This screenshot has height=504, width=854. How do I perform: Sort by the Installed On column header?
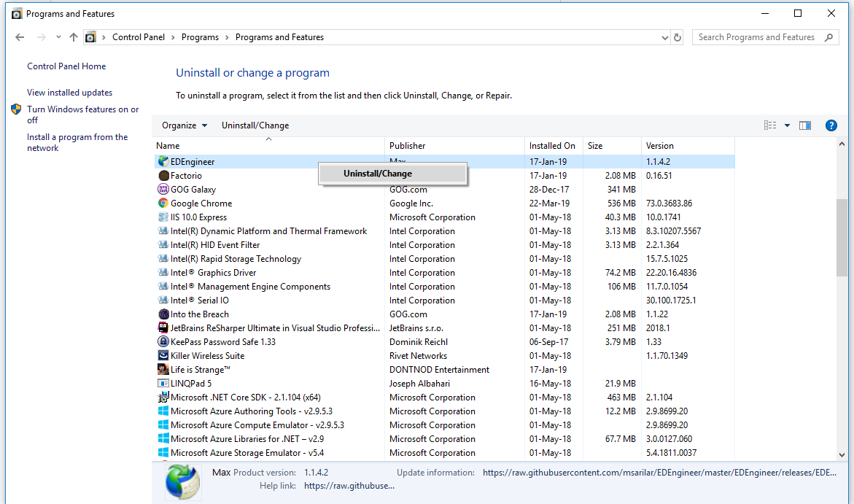tap(554, 145)
